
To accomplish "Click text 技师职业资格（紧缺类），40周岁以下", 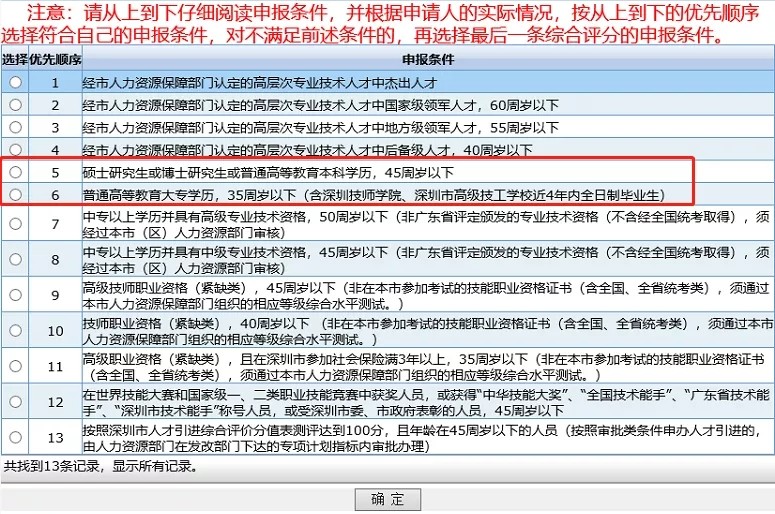I will click(196, 323).
